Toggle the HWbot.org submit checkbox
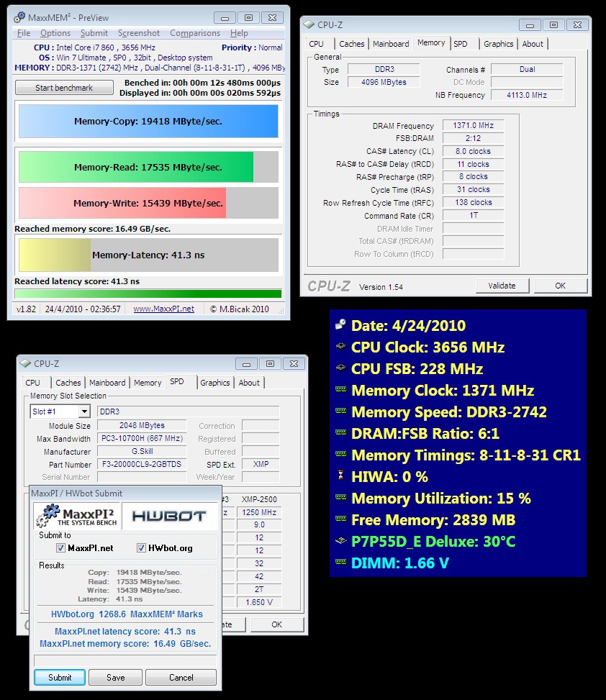 click(141, 547)
